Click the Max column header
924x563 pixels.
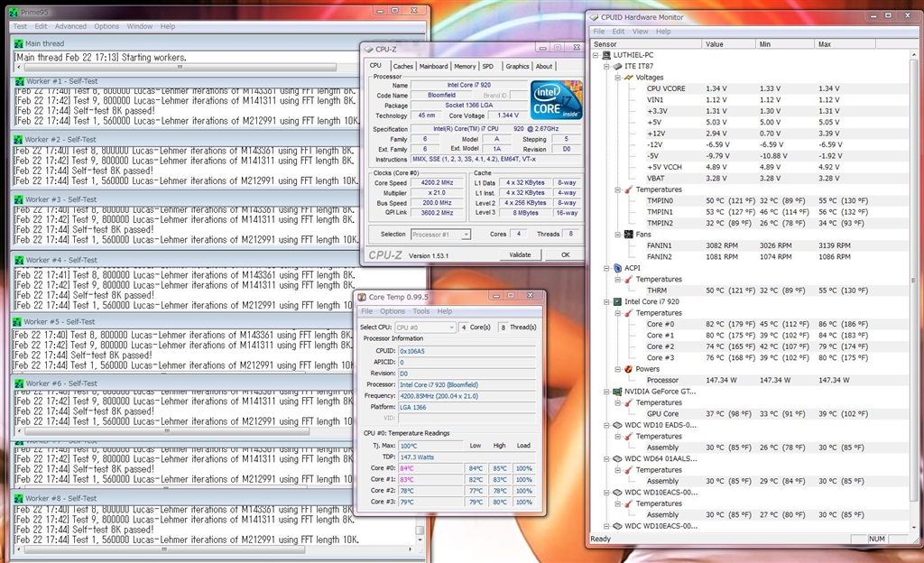click(x=845, y=44)
